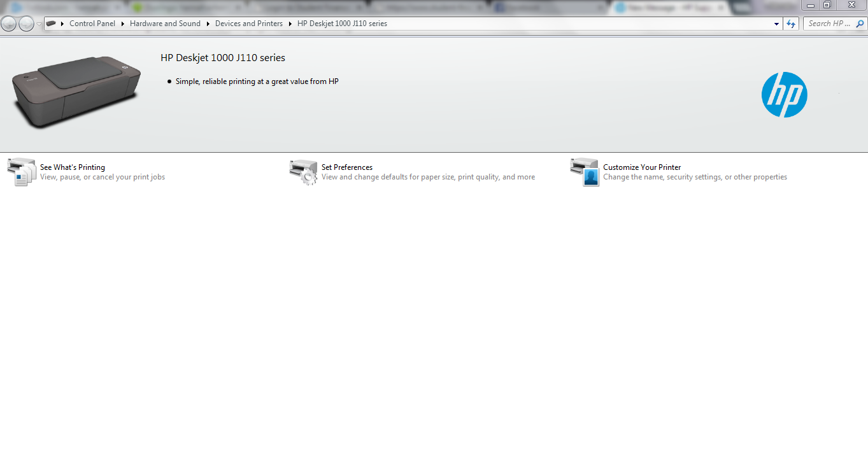Minimize the Device Stage window

[x=811, y=5]
